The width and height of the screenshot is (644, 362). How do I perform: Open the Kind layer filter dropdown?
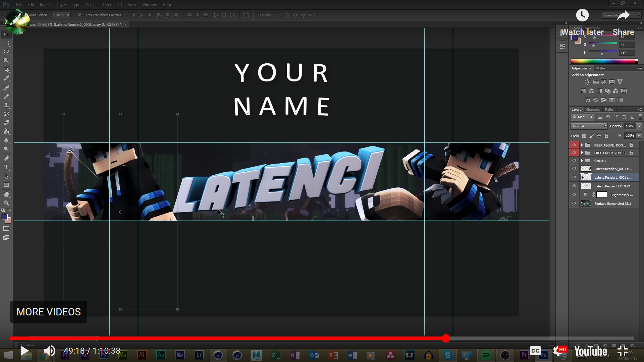582,117
